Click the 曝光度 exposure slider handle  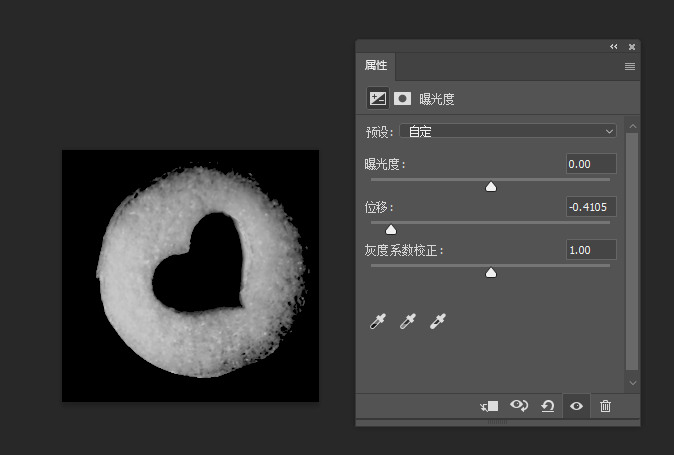coord(491,186)
